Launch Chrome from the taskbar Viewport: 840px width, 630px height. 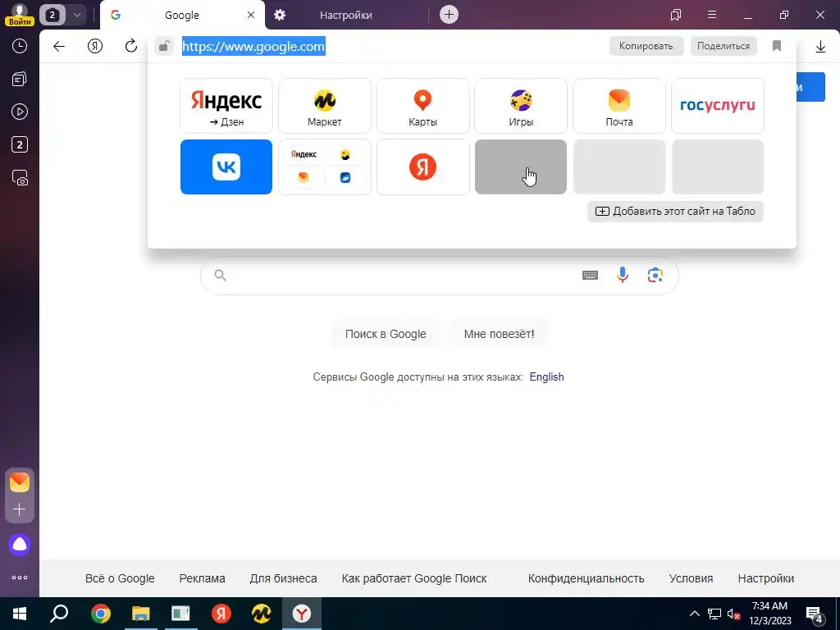[x=100, y=614]
